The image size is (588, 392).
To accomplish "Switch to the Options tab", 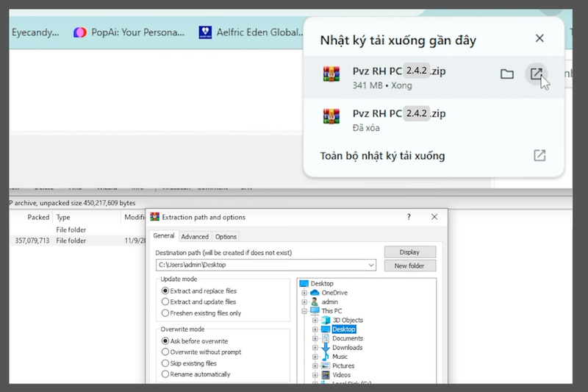I will [226, 237].
